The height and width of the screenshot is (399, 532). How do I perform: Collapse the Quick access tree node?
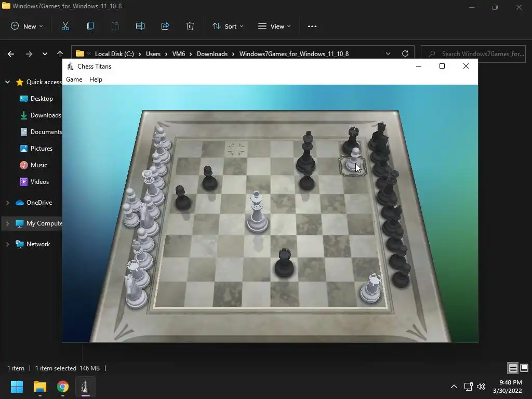[7, 82]
